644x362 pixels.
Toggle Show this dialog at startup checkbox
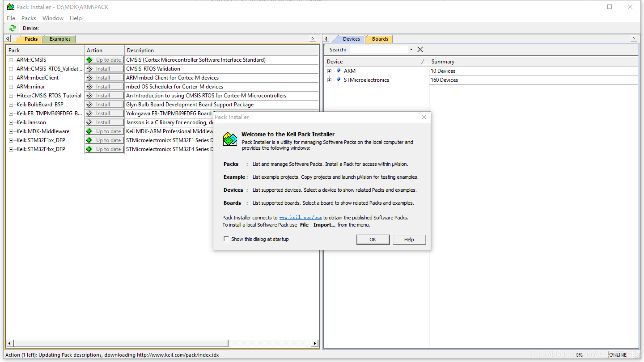(226, 239)
